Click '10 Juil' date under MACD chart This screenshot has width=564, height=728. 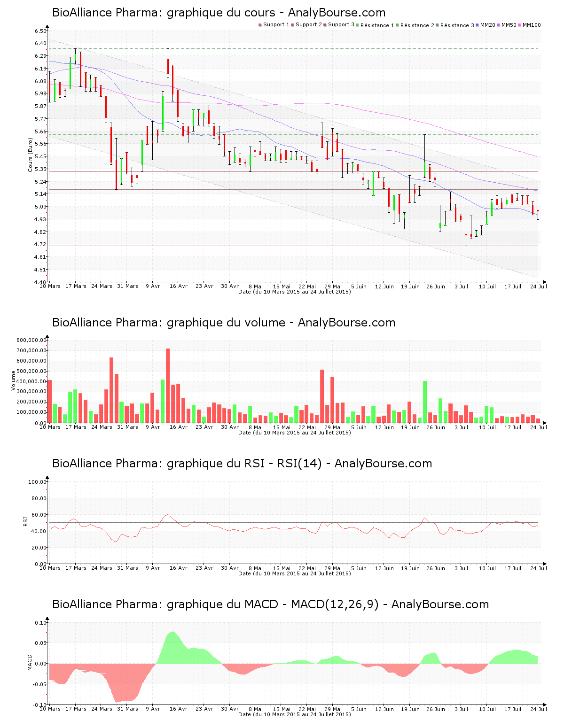click(x=487, y=709)
